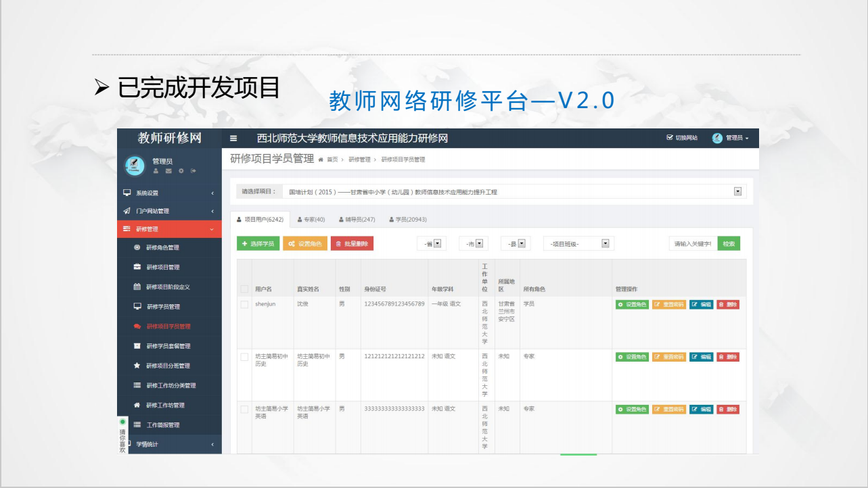Click the 首页 breadcrumb link
Image resolution: width=868 pixels, height=488 pixels.
(x=332, y=160)
